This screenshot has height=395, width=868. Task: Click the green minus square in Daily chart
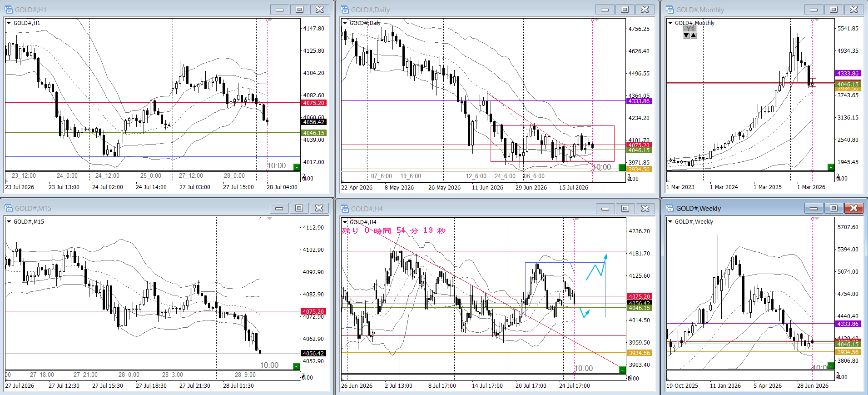point(622,168)
